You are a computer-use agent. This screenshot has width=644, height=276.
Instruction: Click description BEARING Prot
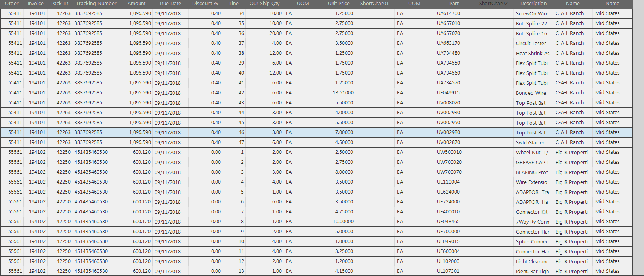click(532, 172)
